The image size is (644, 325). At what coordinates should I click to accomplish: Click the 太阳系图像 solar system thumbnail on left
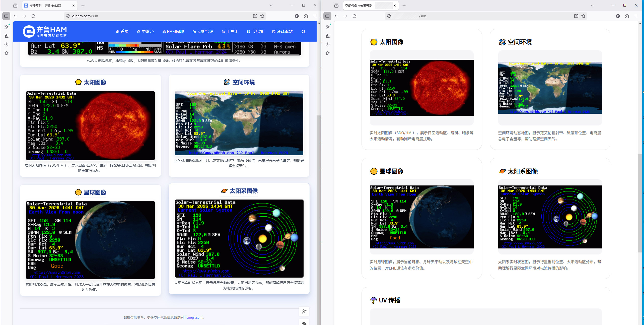(239, 238)
